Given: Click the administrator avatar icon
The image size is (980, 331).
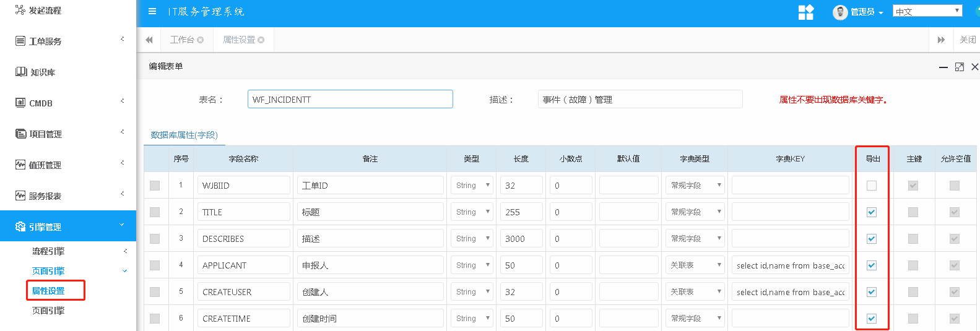Looking at the screenshot, I should 839,12.
